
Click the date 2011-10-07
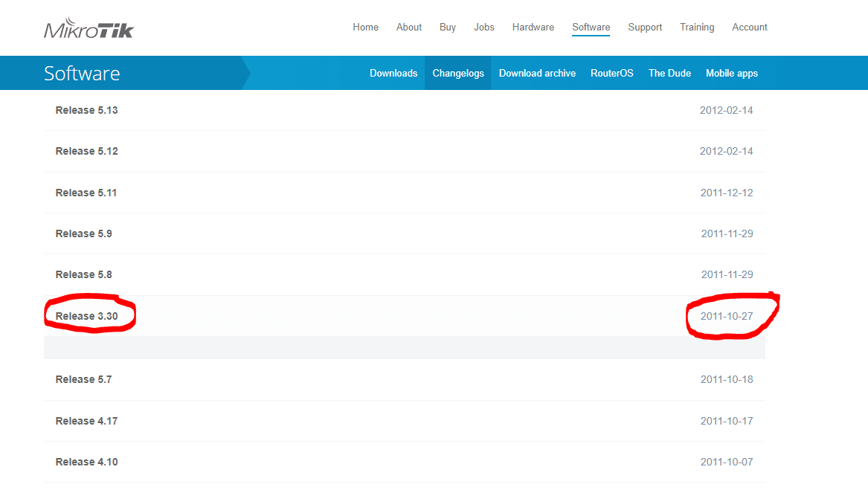tap(726, 462)
